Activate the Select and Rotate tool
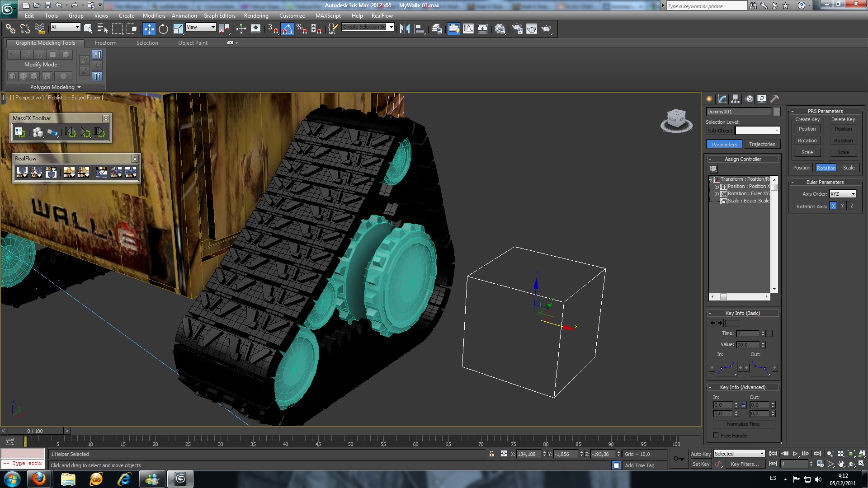Screen dimensions: 868x488 click(x=163, y=29)
